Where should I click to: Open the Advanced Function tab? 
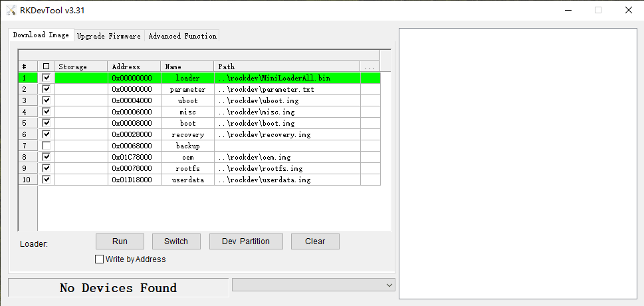pyautogui.click(x=182, y=36)
